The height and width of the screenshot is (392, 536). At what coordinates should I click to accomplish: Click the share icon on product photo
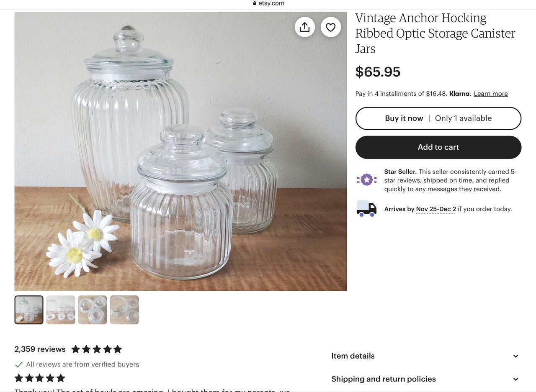click(305, 27)
